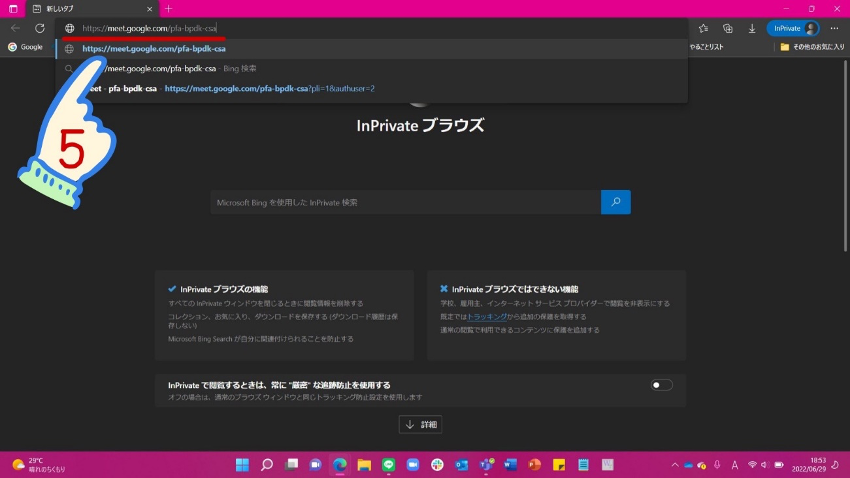Viewport: 850px width, 478px height.
Task: Click the page vertical scrollbar
Action: point(845,157)
